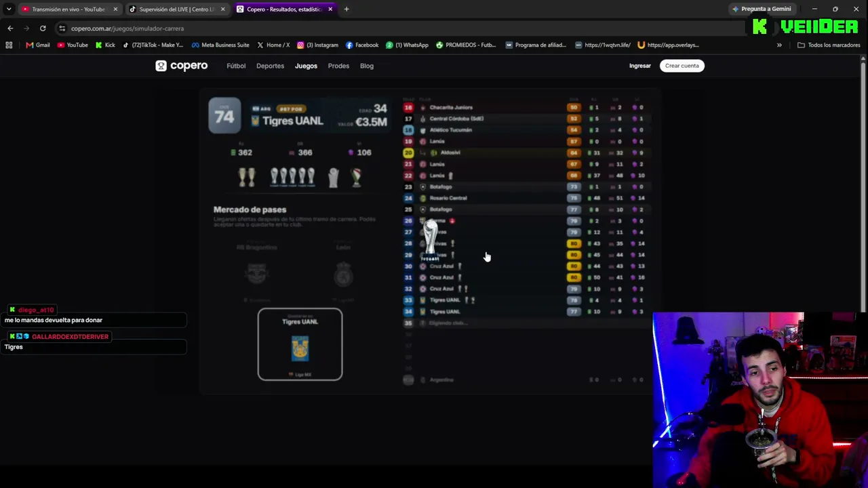
Task: Open the Deportes menu item
Action: coord(270,66)
